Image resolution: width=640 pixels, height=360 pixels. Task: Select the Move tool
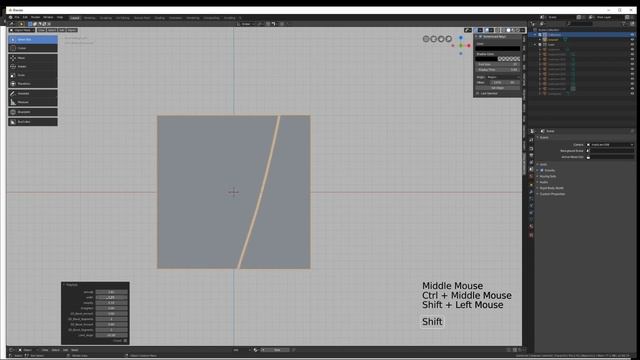33,58
